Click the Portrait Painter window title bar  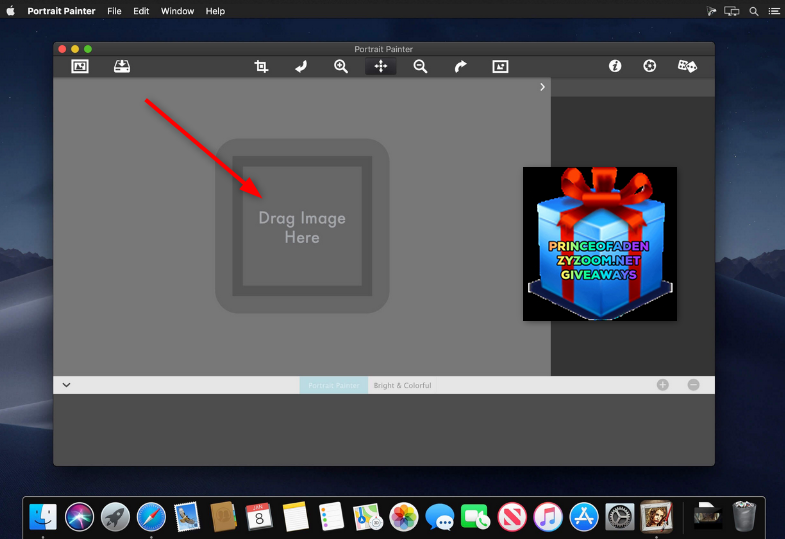383,49
